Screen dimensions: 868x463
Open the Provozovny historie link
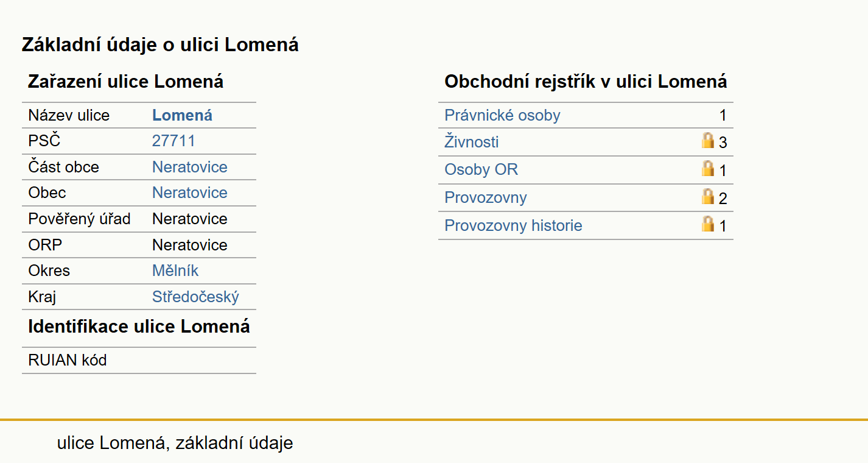coord(513,225)
